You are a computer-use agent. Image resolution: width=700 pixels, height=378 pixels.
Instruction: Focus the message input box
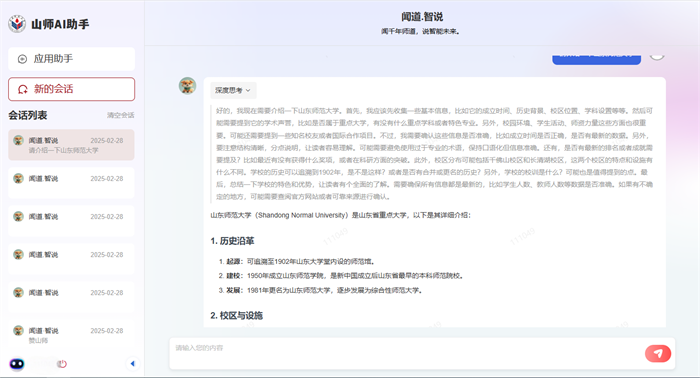point(406,353)
